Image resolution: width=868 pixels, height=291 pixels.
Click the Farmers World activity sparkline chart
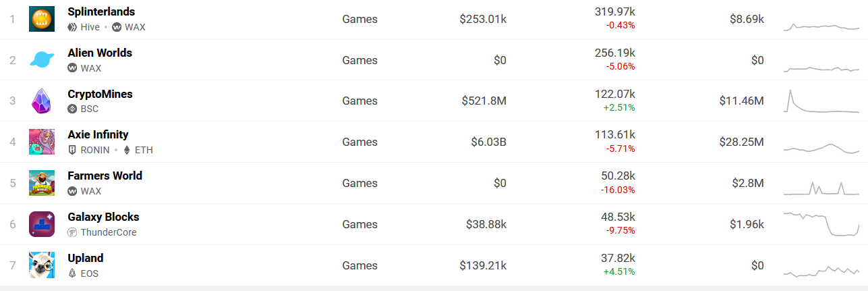tap(821, 187)
